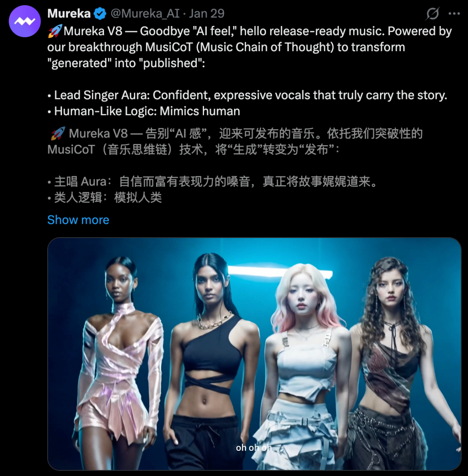Open the Jan 29 timestamp permalink
Viewport: 468px width, 476px height.
tap(207, 14)
